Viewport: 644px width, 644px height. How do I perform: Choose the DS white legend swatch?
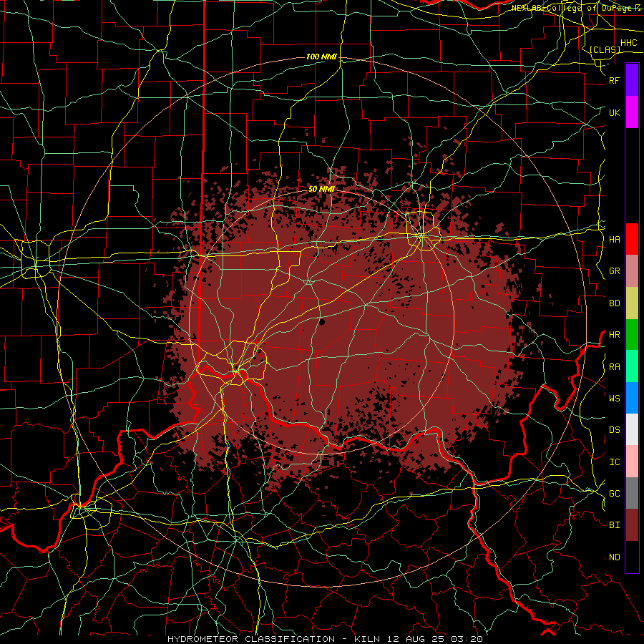tap(632, 429)
